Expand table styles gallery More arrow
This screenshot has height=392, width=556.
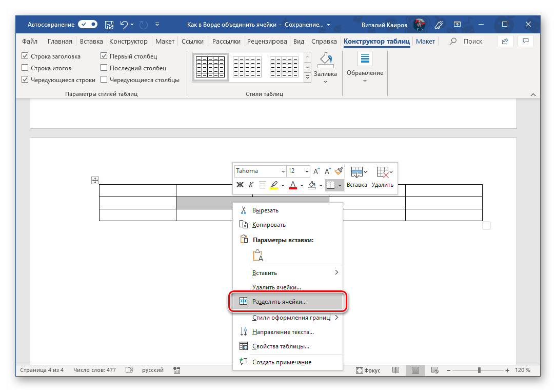tap(307, 76)
